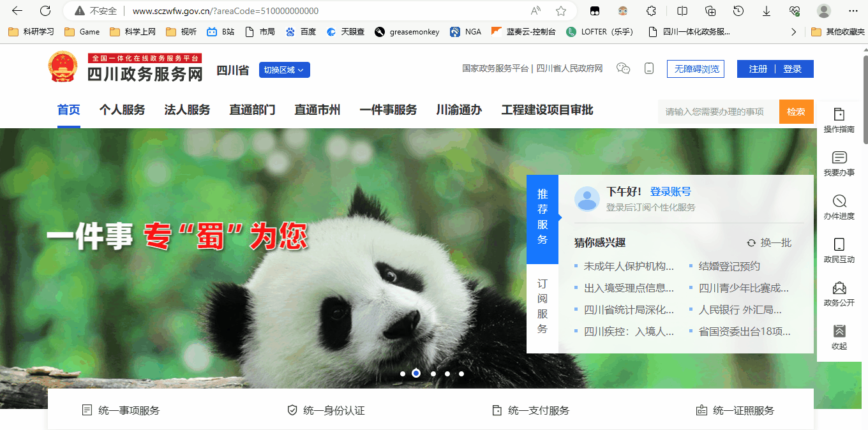
Task: Select the first banner carousel dot
Action: click(x=403, y=374)
